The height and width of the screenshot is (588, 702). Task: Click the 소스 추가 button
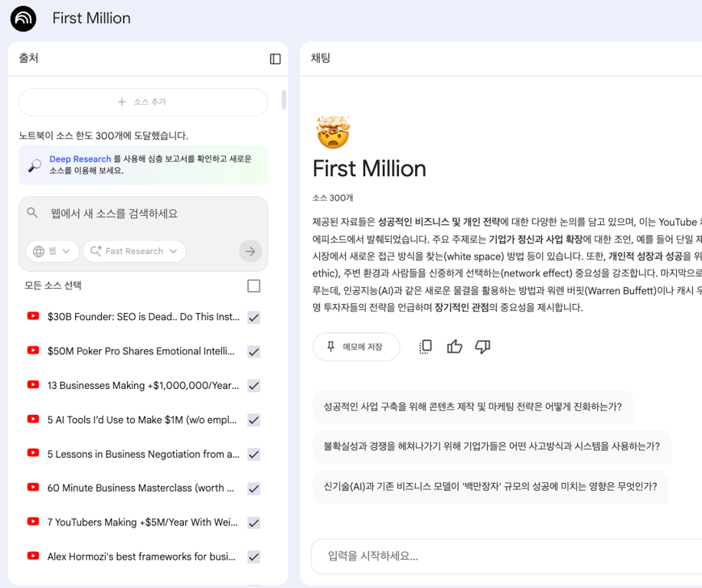click(142, 102)
